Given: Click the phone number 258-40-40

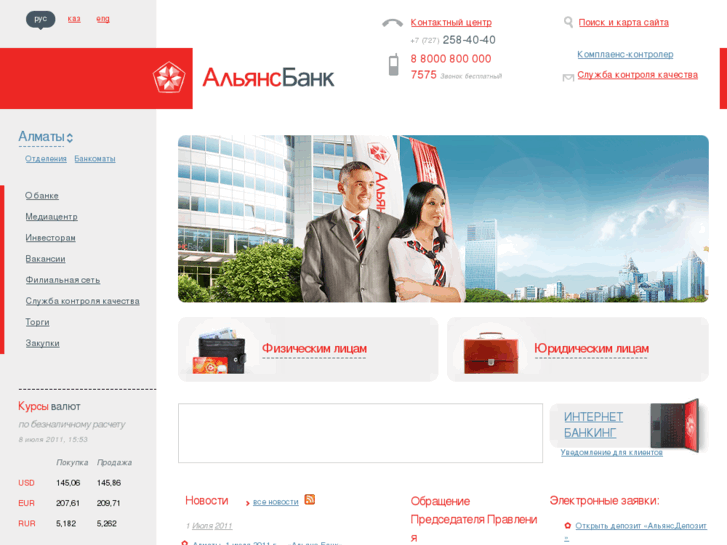Looking at the screenshot, I should [x=469, y=40].
